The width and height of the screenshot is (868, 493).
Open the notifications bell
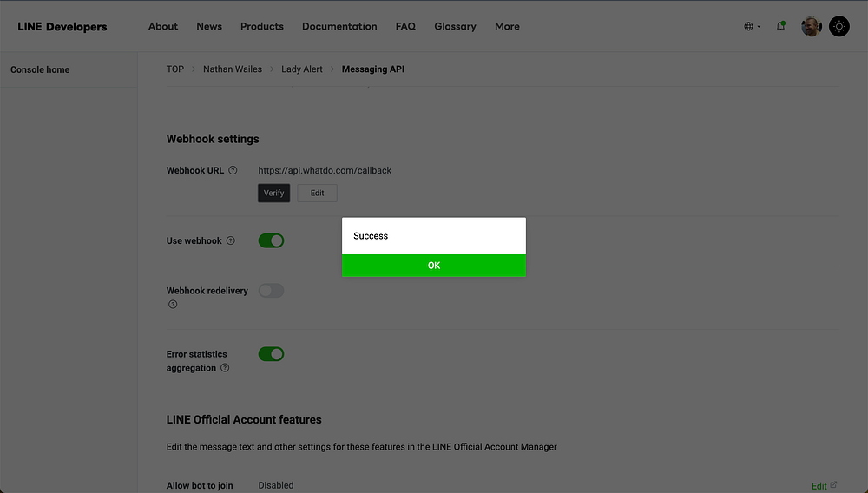(780, 26)
